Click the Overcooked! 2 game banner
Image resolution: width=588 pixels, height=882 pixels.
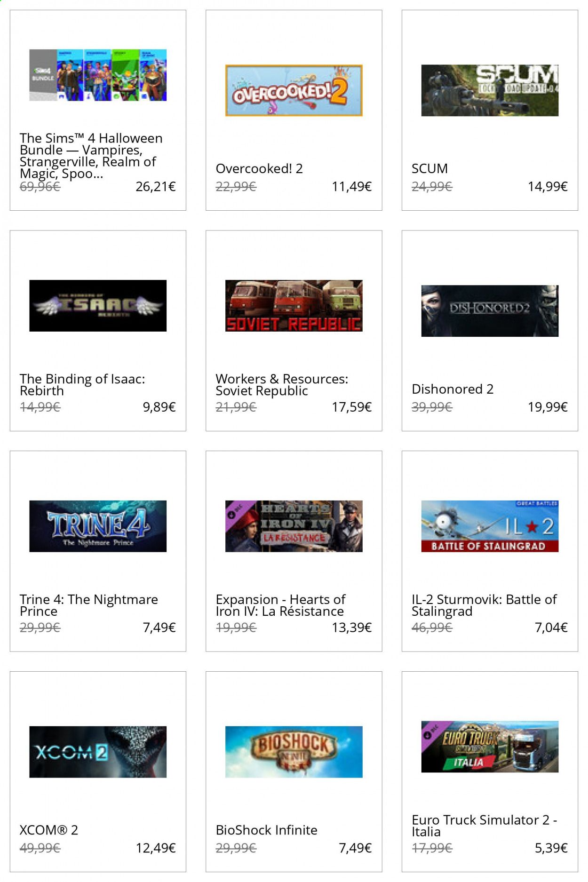(294, 90)
